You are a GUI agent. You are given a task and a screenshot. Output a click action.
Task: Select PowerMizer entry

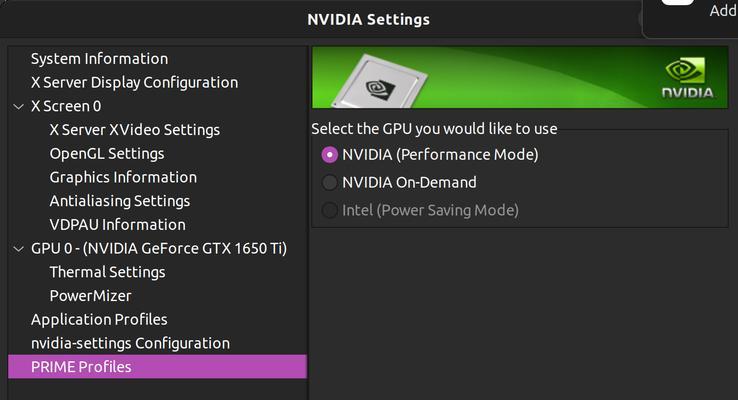click(x=90, y=296)
